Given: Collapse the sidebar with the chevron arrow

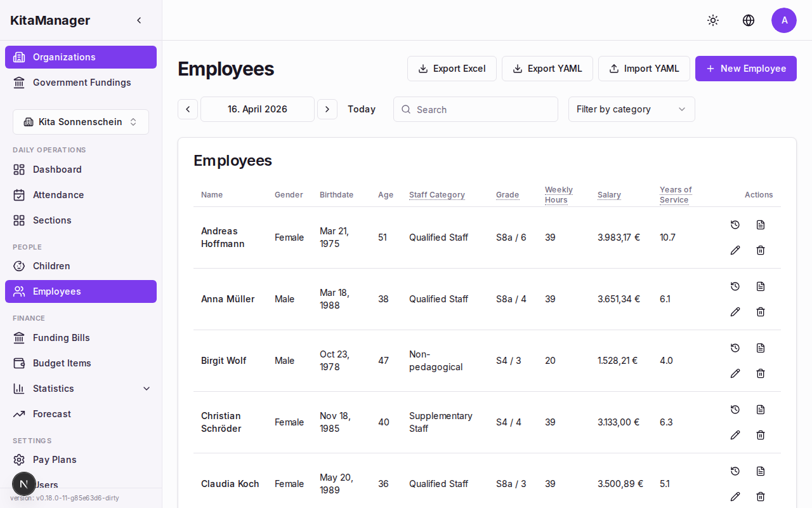Looking at the screenshot, I should click(139, 20).
